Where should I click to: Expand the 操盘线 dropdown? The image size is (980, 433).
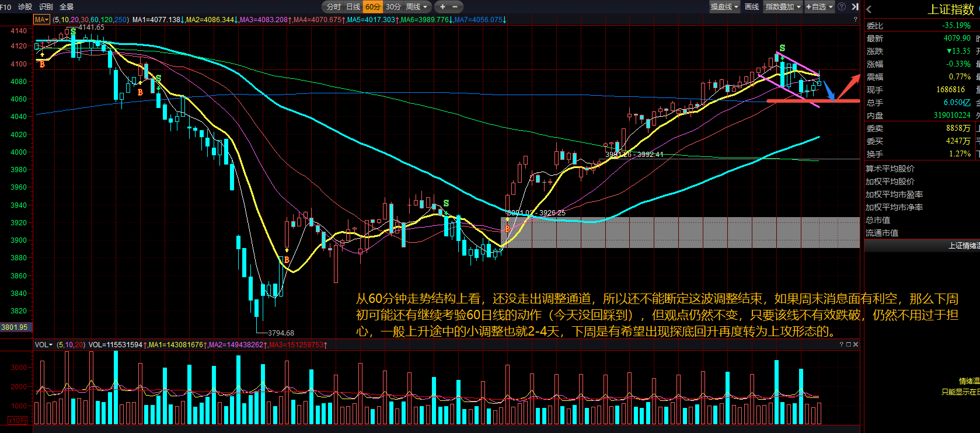pos(724,7)
